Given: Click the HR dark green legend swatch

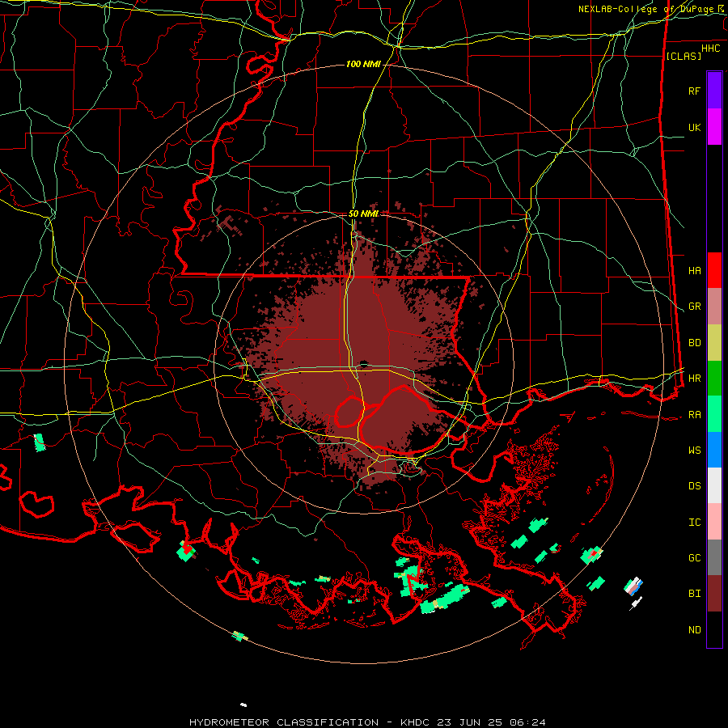Looking at the screenshot, I should pyautogui.click(x=714, y=379).
